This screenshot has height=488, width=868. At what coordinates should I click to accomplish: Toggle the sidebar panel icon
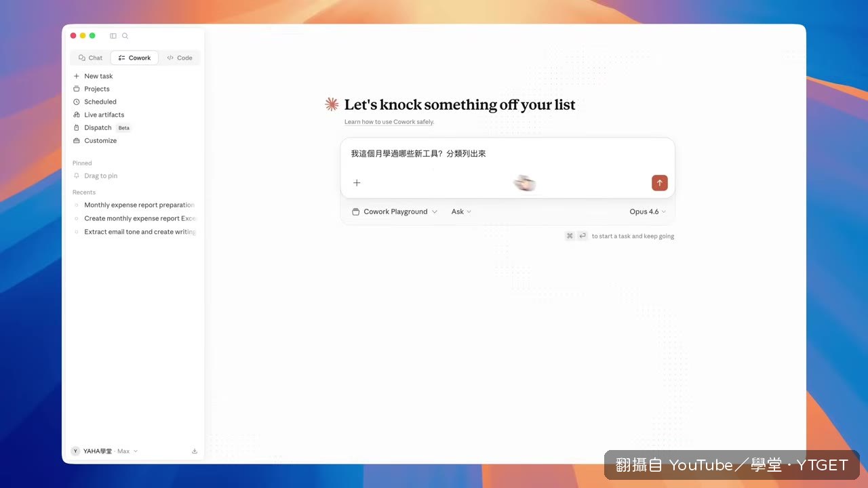point(113,36)
